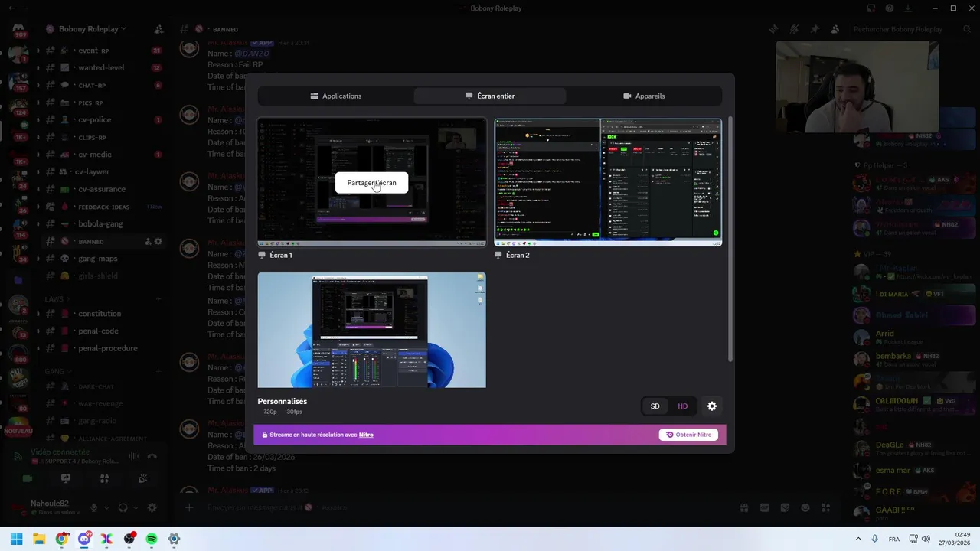
Task: Open the inbox icon in title bar
Action: [x=872, y=8]
